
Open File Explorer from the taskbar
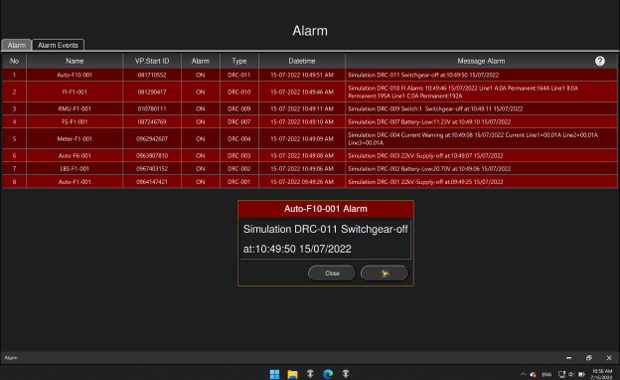click(x=292, y=374)
